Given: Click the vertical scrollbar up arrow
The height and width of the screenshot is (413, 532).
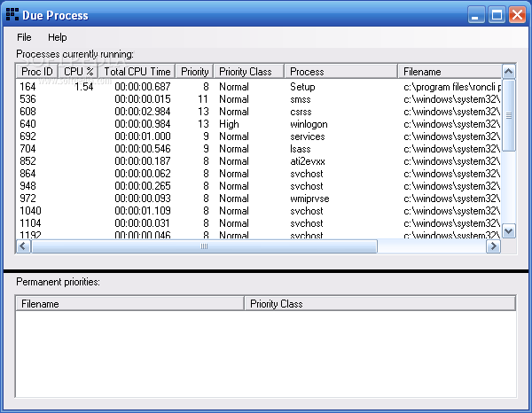Looking at the screenshot, I should (509, 72).
